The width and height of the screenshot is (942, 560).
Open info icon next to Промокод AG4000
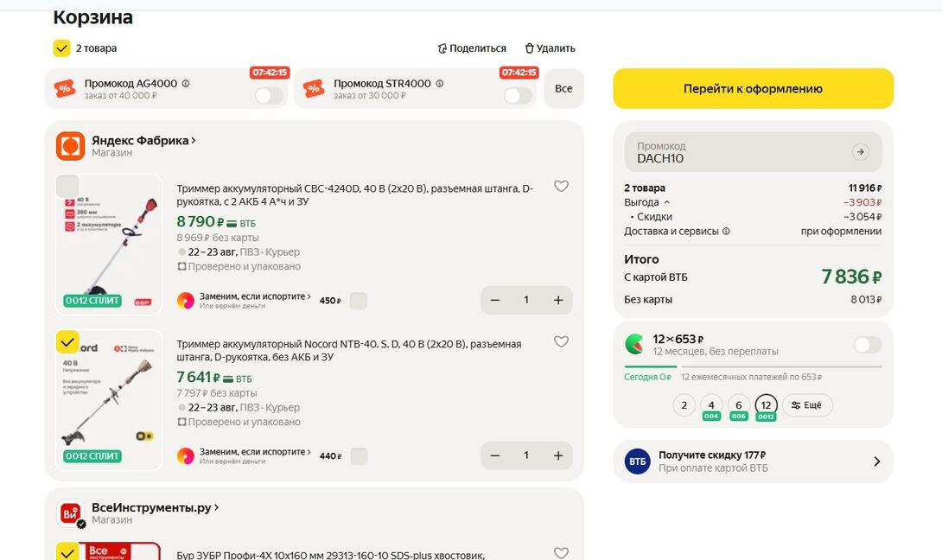186,84
